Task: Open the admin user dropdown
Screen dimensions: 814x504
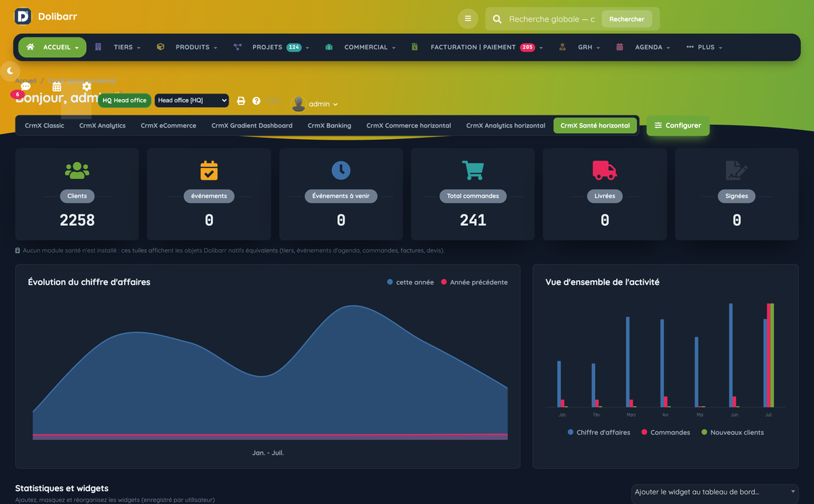Action: click(323, 104)
